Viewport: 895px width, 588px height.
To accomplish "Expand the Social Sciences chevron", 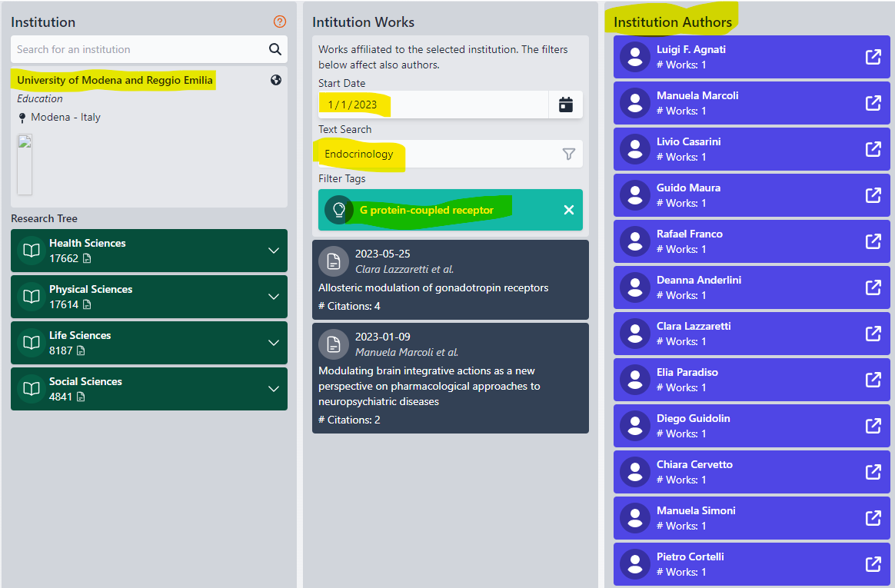I will (274, 389).
